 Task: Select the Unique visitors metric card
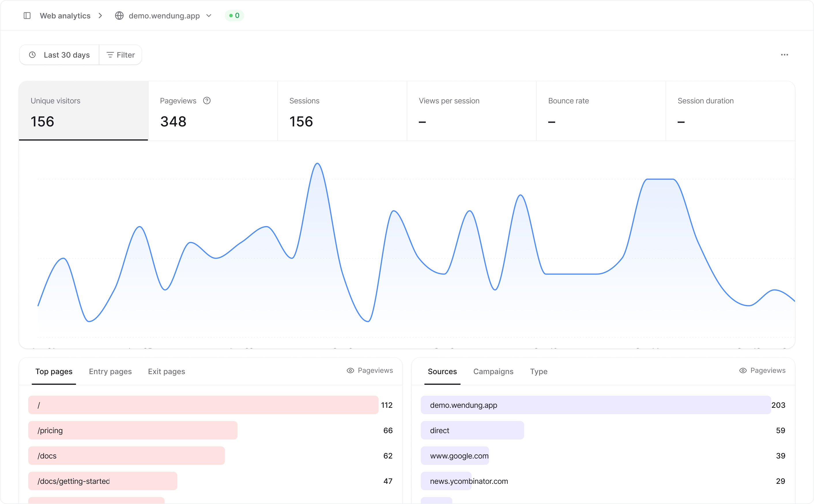point(83,111)
